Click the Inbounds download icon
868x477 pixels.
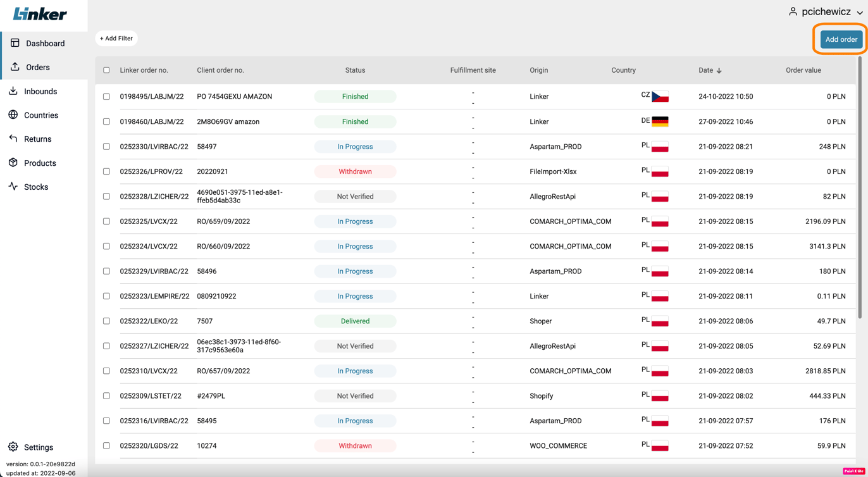[x=13, y=91]
